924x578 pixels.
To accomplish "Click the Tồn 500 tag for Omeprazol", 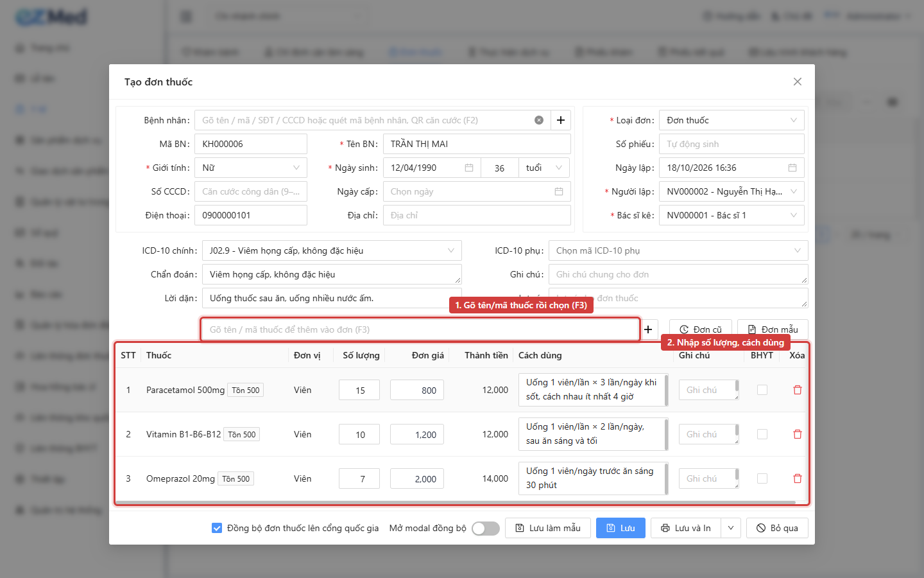I will (236, 478).
